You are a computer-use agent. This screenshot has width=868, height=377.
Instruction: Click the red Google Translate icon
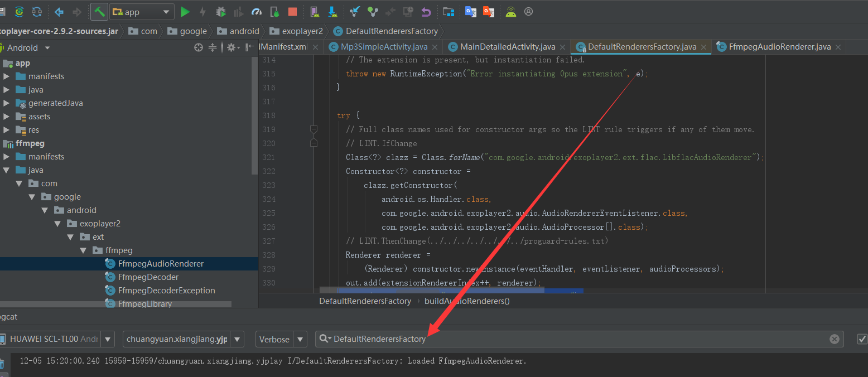(489, 12)
